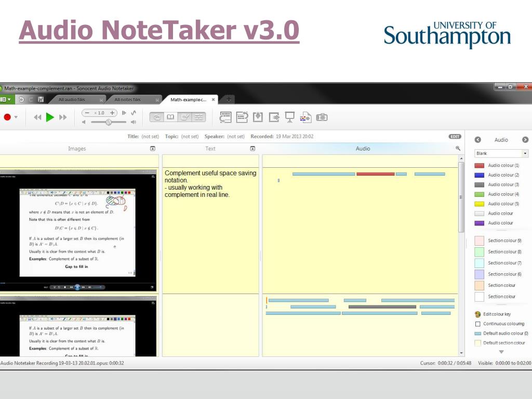Open the green application menu button
This screenshot has height=399, width=532.
pyautogui.click(x=6, y=99)
